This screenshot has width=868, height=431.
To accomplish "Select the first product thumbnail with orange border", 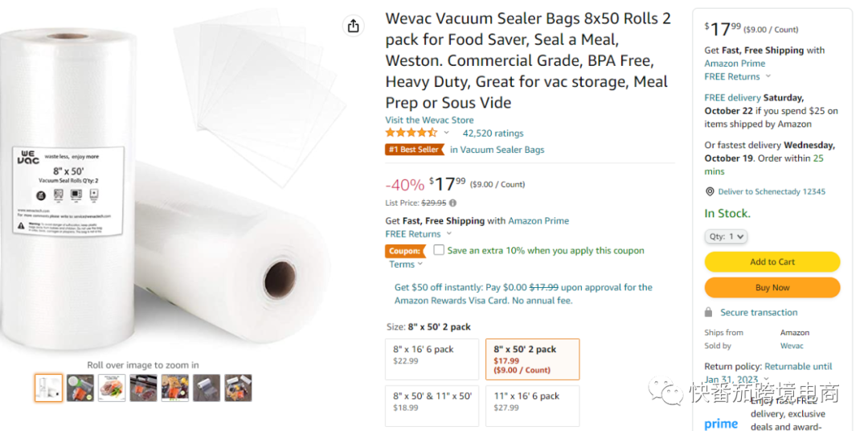I will [48, 388].
